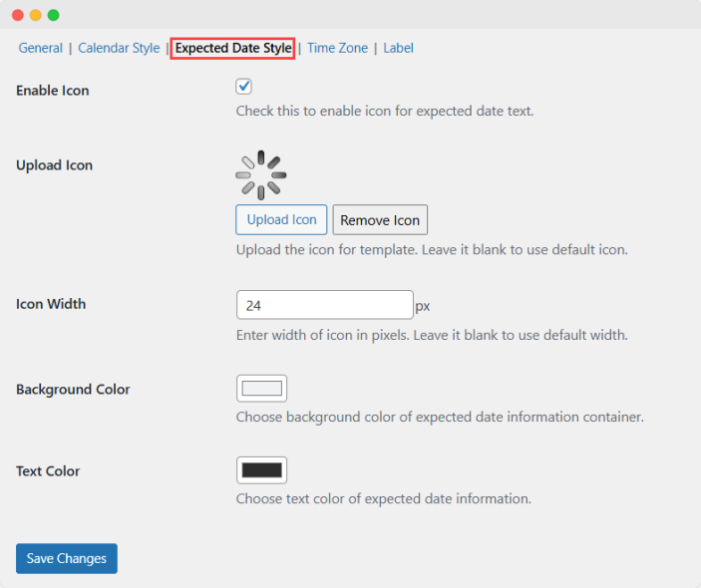Click the Upload Icon button
Image resolution: width=701 pixels, height=588 pixels.
click(x=281, y=220)
